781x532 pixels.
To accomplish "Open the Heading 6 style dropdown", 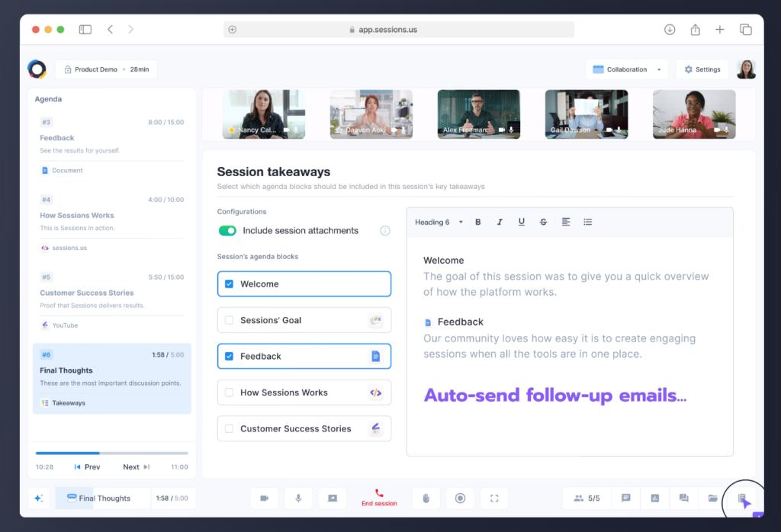I will pyautogui.click(x=439, y=223).
